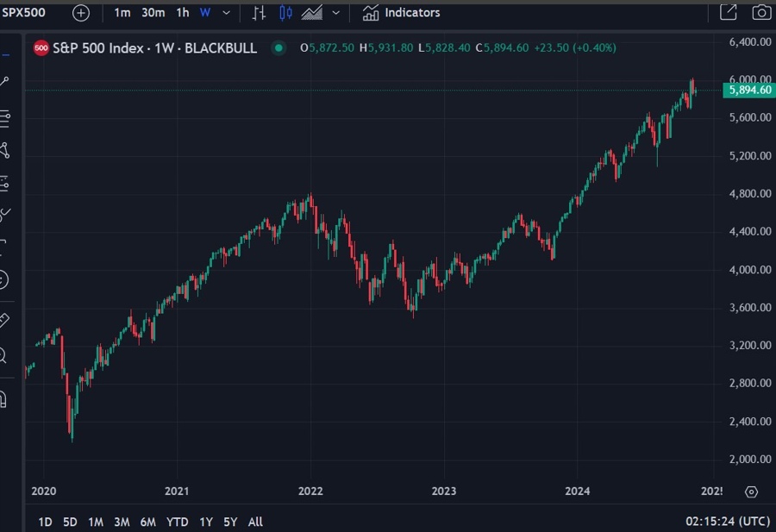Switch to the YTD range tab
Image resolution: width=776 pixels, height=532 pixels.
(177, 522)
